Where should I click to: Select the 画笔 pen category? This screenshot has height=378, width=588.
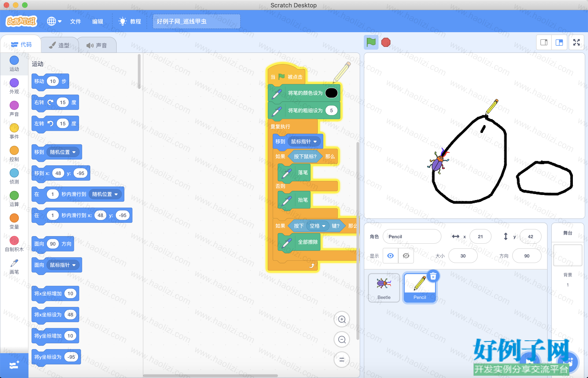coord(14,266)
